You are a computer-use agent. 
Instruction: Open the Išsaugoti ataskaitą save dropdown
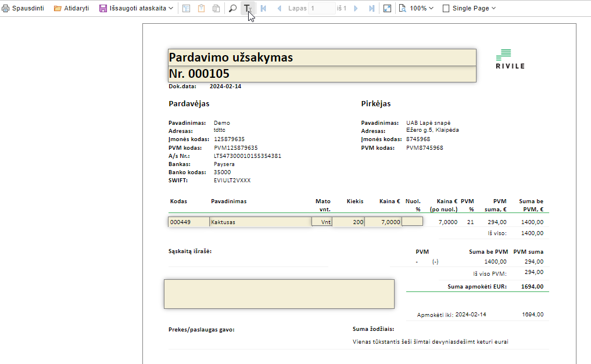pyautogui.click(x=136, y=9)
